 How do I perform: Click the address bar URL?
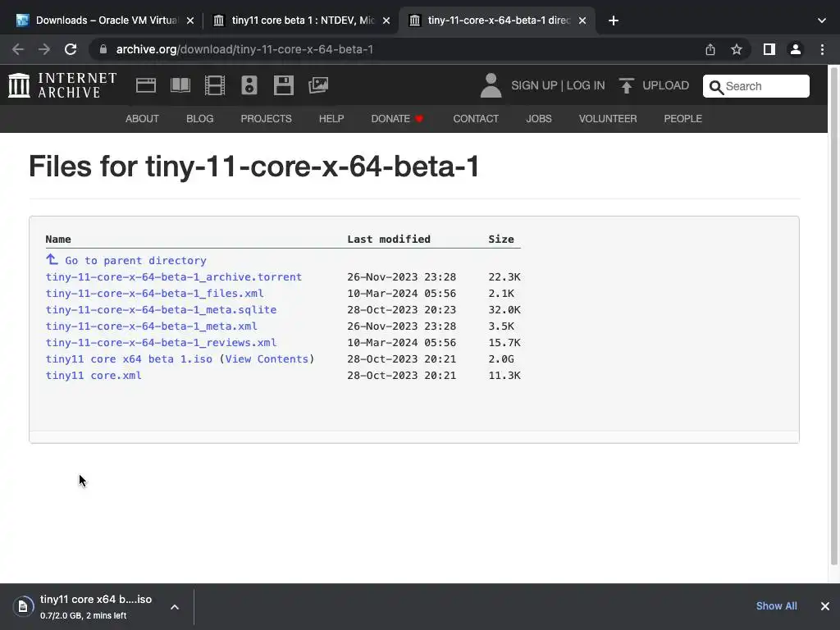click(244, 49)
